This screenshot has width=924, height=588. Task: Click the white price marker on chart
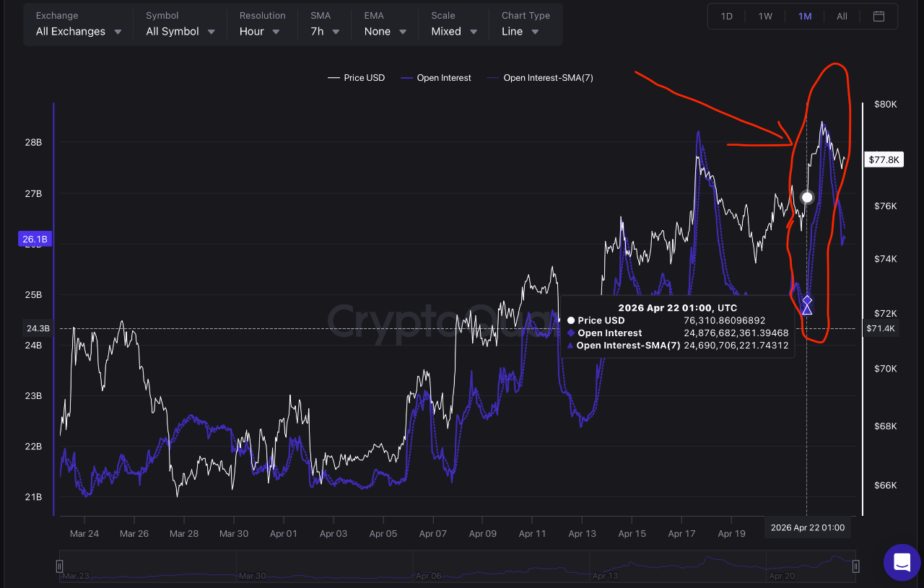pos(807,197)
